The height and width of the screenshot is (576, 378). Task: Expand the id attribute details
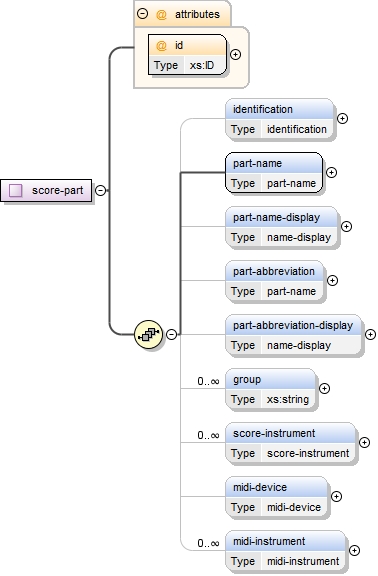235,54
